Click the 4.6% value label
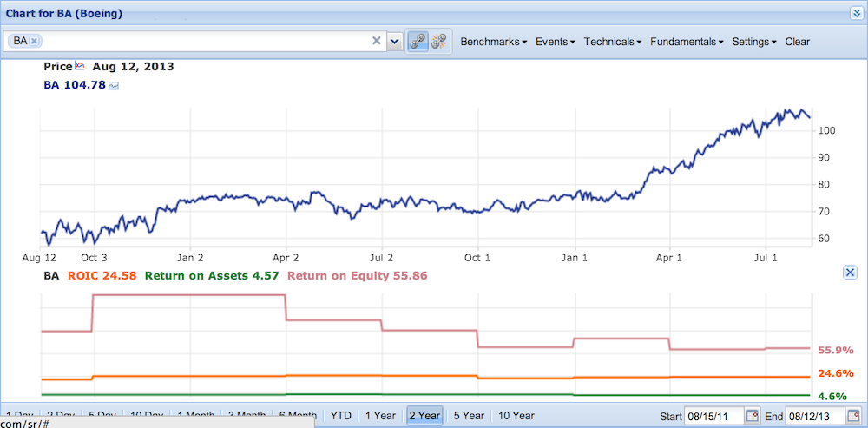Viewport: 868px width, 428px height. tap(832, 396)
